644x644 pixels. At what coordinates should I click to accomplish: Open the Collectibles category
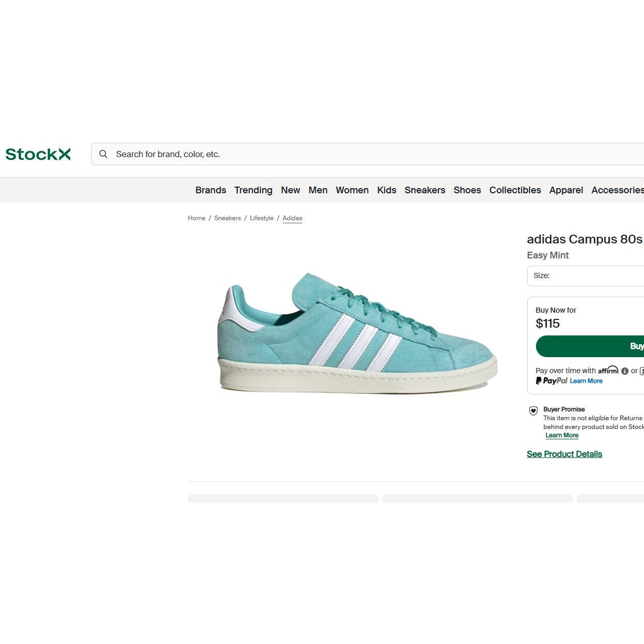click(515, 190)
